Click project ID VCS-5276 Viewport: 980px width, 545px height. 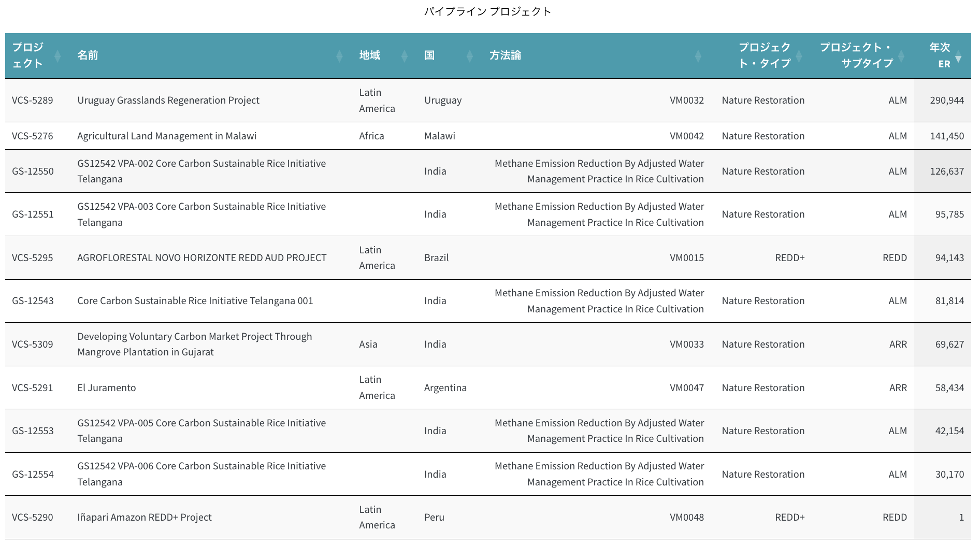(x=33, y=136)
